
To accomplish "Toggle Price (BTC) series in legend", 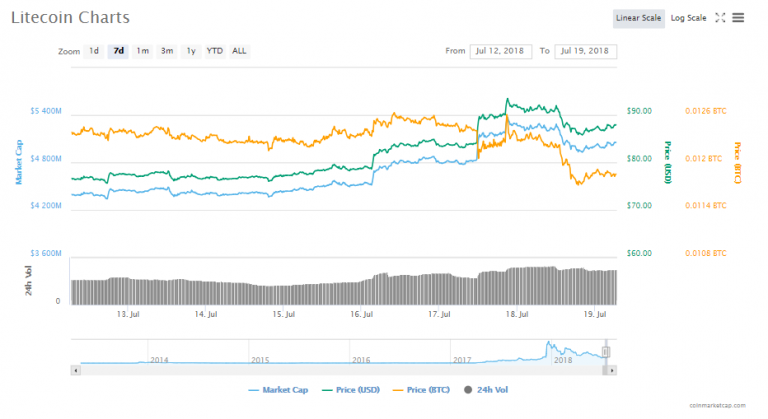I will coord(421,390).
